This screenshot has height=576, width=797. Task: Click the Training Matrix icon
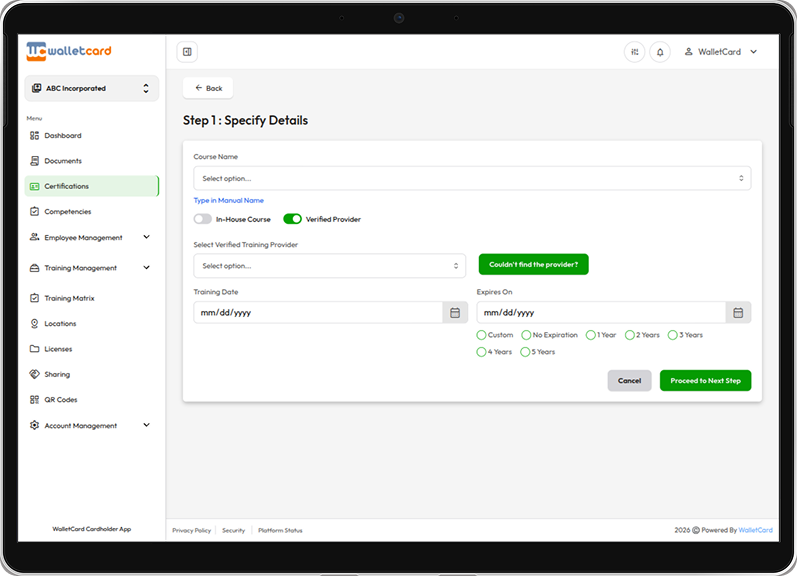34,298
